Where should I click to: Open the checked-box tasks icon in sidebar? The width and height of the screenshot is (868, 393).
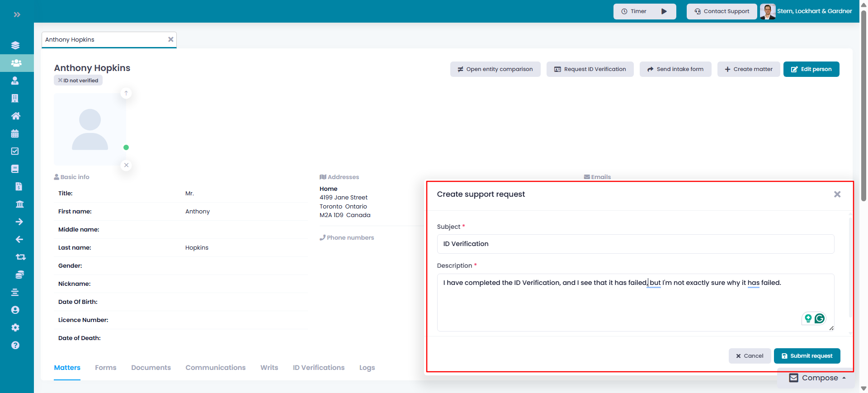click(x=15, y=151)
